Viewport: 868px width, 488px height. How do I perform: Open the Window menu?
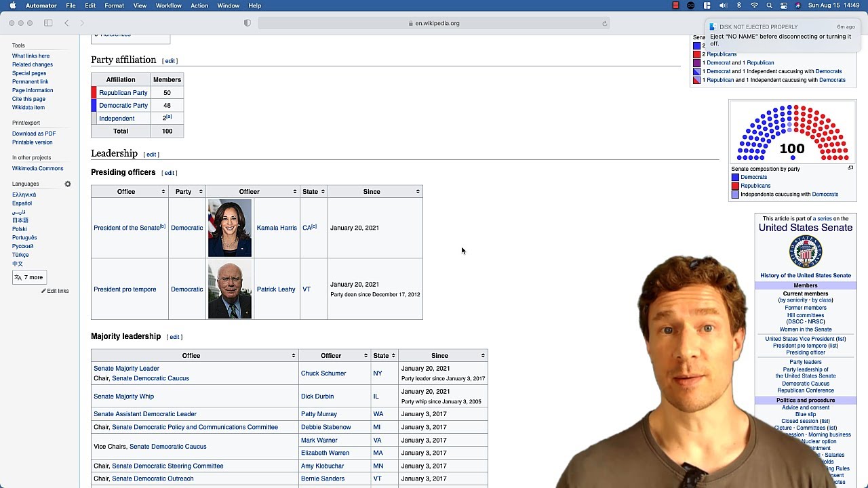(229, 5)
